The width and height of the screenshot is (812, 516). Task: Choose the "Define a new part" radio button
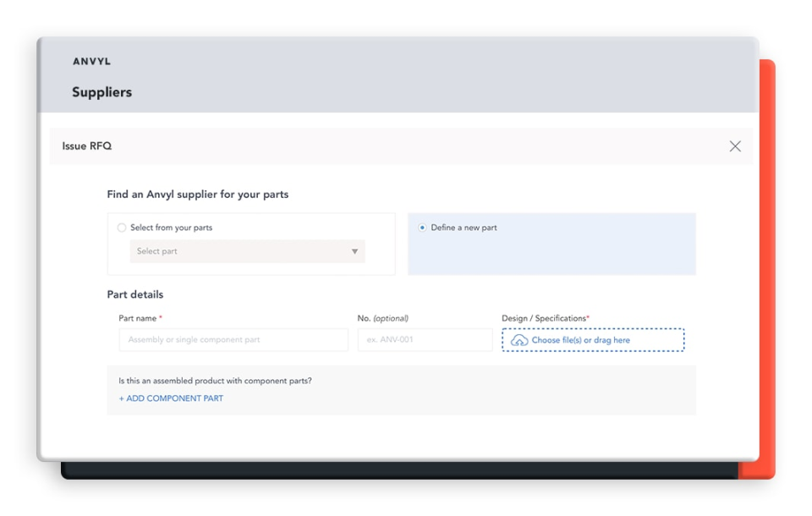pyautogui.click(x=422, y=228)
